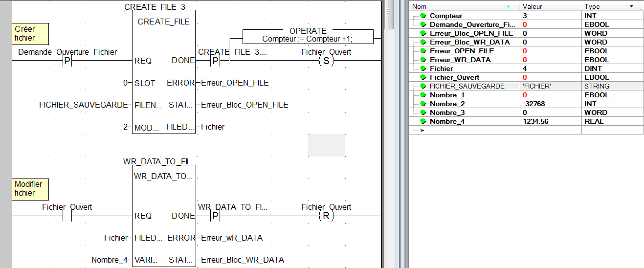Click green icon beside Erreur_OPEN_FILE row
This screenshot has width=644, height=268.
pyautogui.click(x=423, y=51)
